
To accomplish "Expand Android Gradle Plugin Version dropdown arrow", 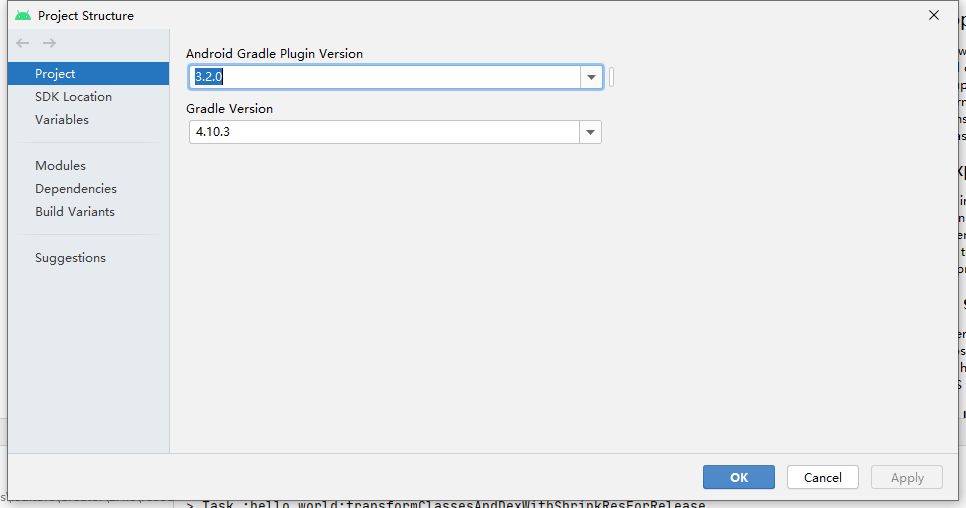I will 591,77.
